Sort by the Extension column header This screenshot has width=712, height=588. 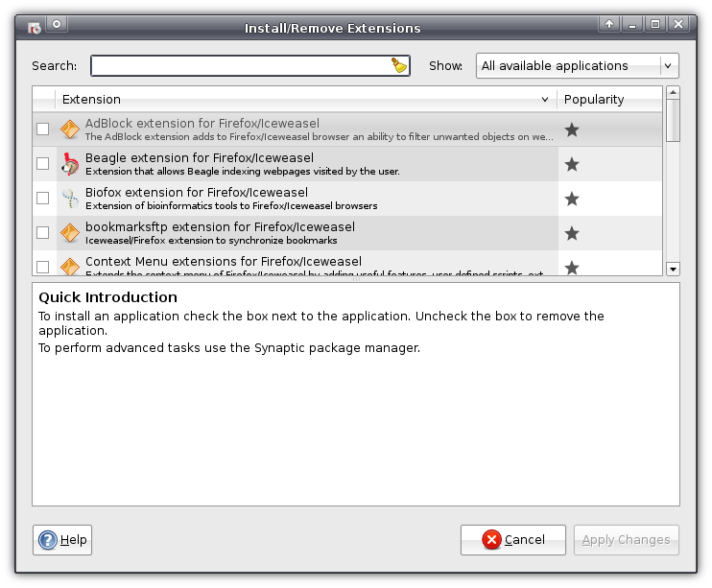pos(305,100)
